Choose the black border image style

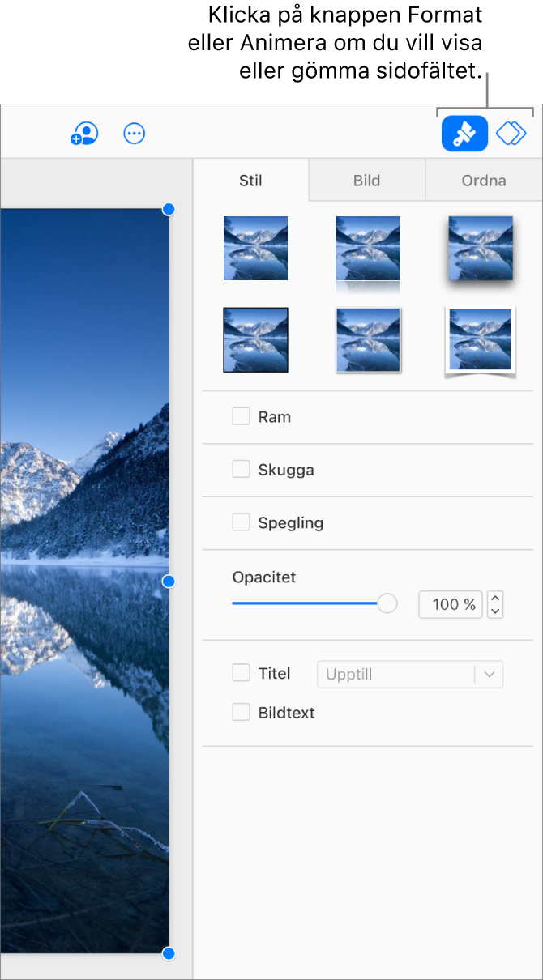click(255, 340)
